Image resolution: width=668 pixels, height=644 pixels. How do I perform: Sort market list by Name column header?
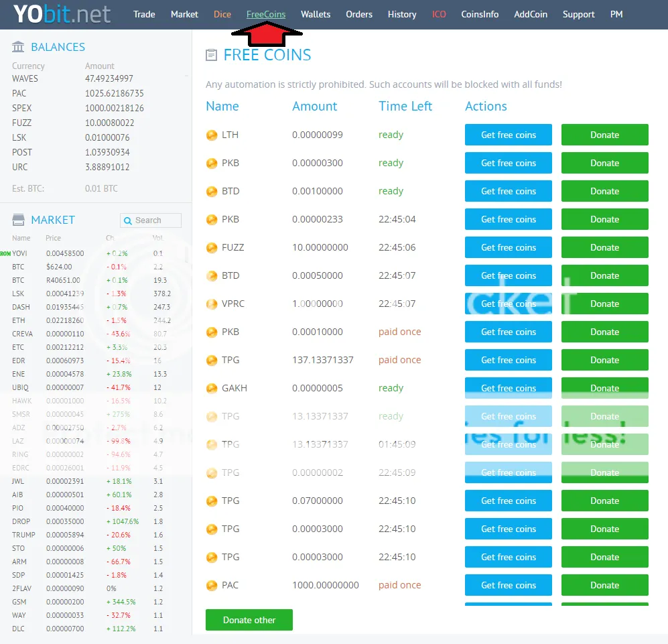[x=21, y=238]
